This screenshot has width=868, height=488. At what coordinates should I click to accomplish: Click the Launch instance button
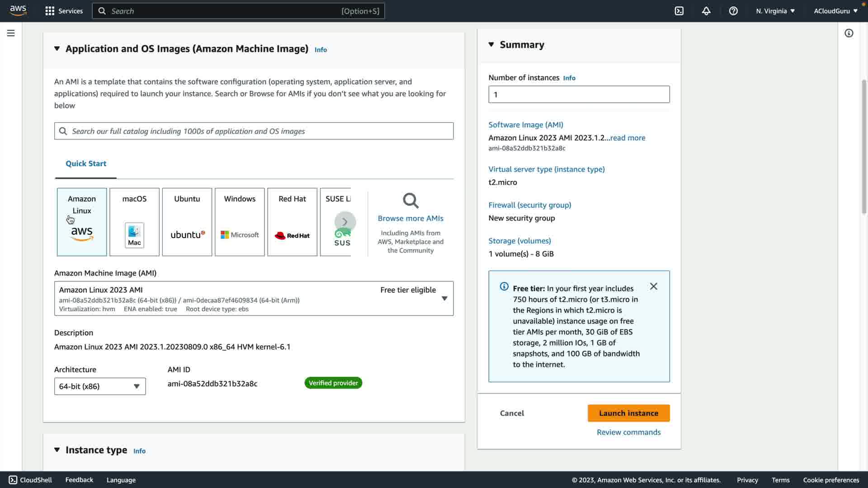pyautogui.click(x=628, y=413)
